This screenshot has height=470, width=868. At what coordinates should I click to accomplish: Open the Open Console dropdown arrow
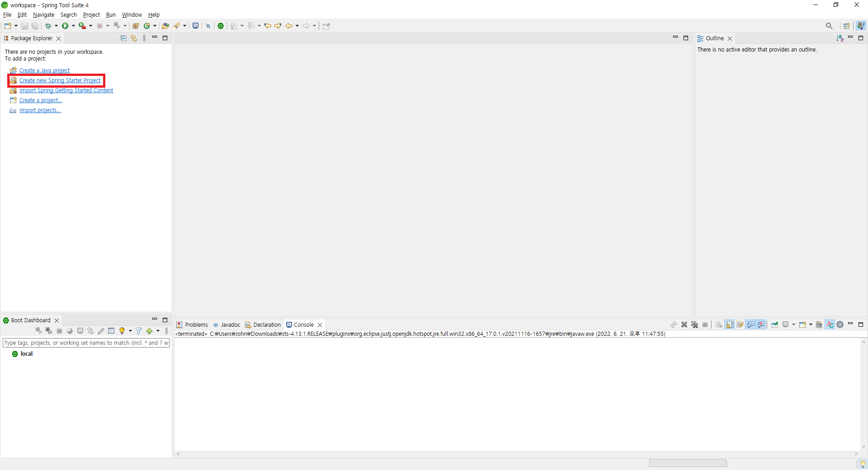pyautogui.click(x=811, y=324)
